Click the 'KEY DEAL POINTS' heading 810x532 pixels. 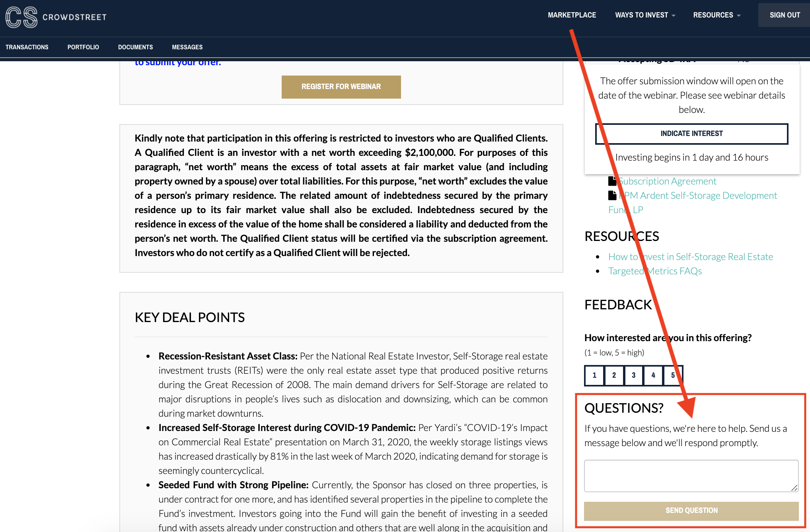tap(190, 317)
